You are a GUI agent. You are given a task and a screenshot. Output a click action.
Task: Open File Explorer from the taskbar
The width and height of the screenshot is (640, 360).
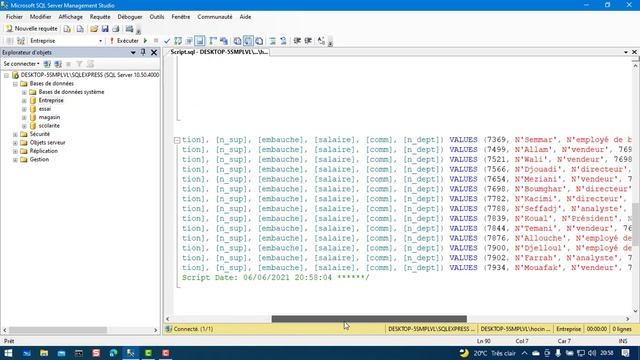coord(44,353)
